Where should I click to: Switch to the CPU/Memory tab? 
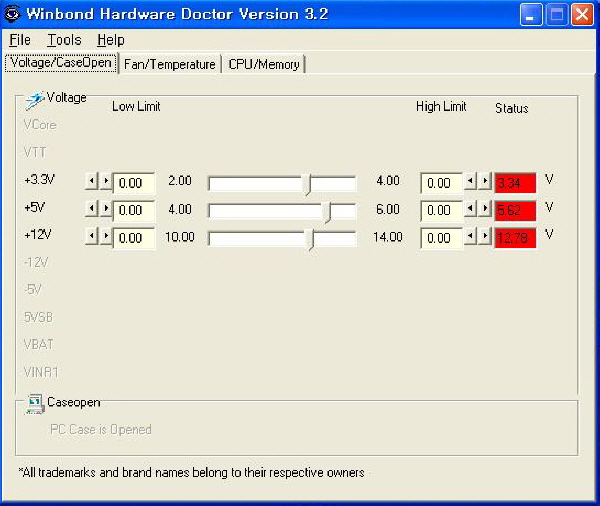(x=264, y=64)
